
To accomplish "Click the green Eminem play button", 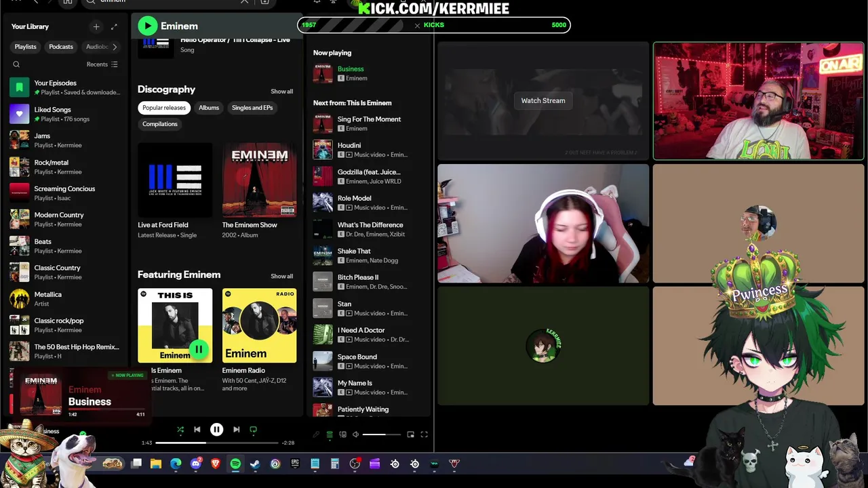I will pyautogui.click(x=147, y=26).
